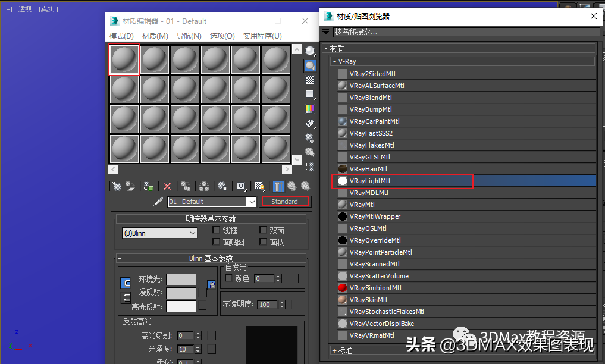
Task: Click the 漫反射 diffuse map button
Action: pos(203,293)
